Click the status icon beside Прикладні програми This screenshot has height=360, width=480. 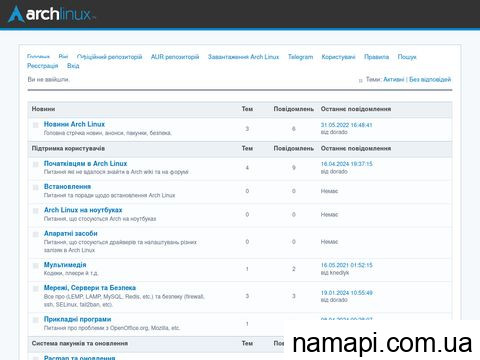pyautogui.click(x=36, y=320)
